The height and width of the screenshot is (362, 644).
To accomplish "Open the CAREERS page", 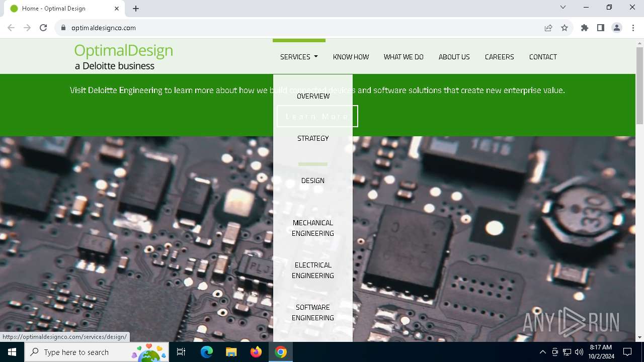I will (499, 57).
